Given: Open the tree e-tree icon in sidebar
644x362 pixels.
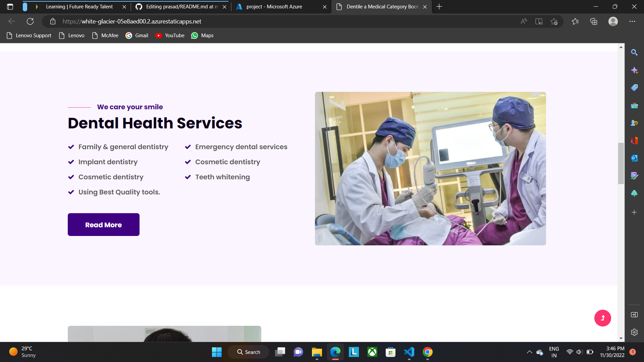Looking at the screenshot, I should [x=634, y=193].
